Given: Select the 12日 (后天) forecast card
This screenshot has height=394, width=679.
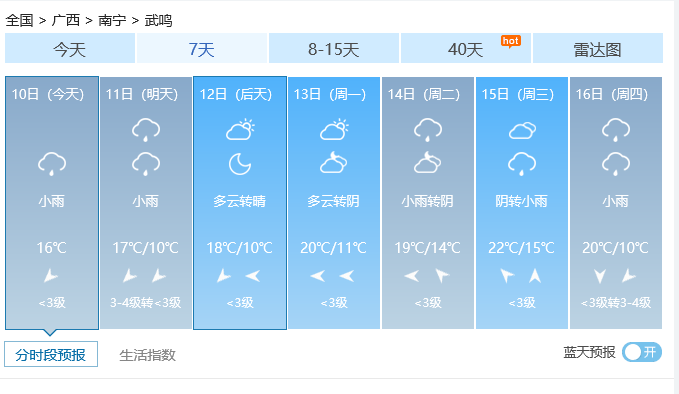Looking at the screenshot, I should 240,203.
